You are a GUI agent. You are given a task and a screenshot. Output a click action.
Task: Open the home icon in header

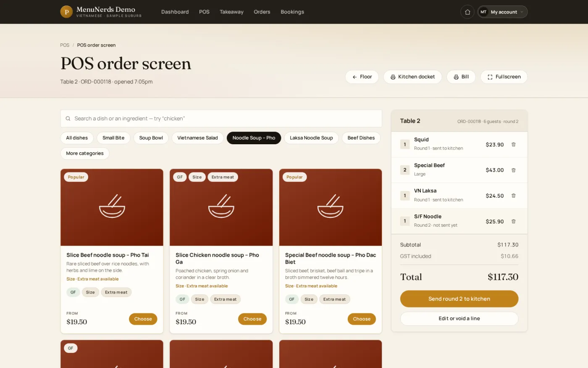pyautogui.click(x=467, y=12)
